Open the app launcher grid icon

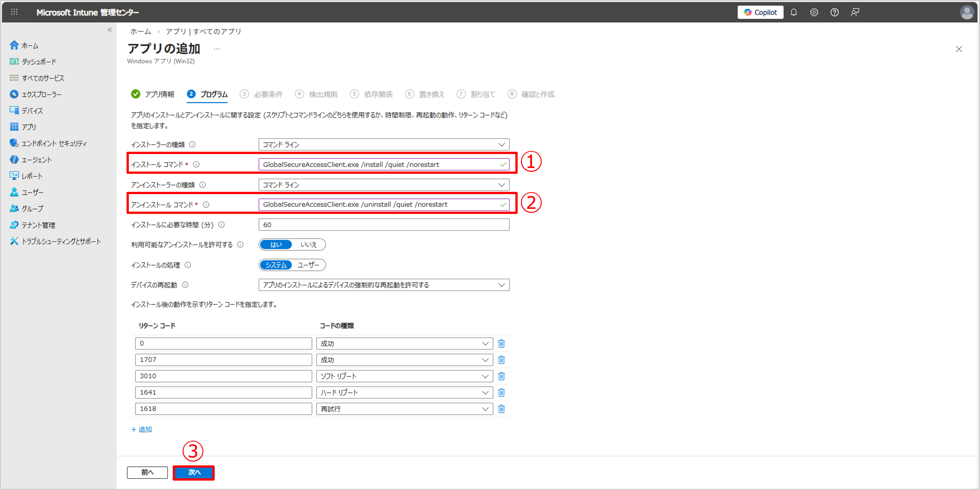(14, 12)
